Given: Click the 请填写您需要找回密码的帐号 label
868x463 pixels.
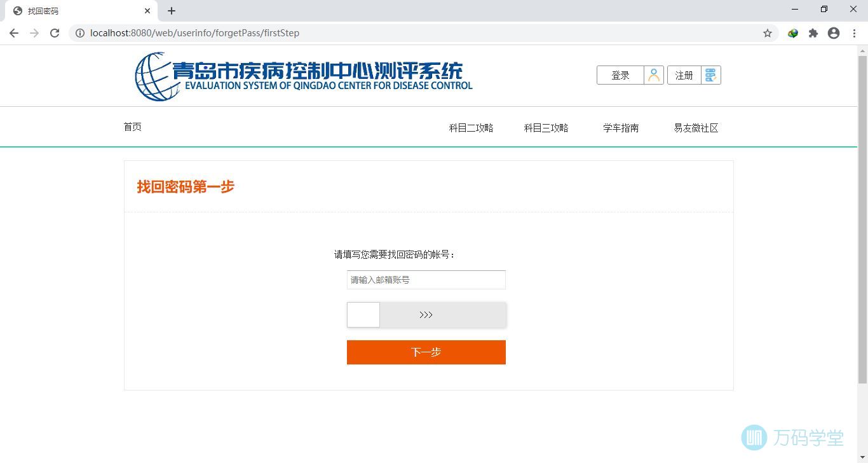Looking at the screenshot, I should pos(395,254).
